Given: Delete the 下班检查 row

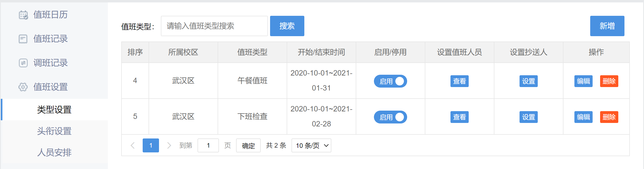Looking at the screenshot, I should 609,117.
